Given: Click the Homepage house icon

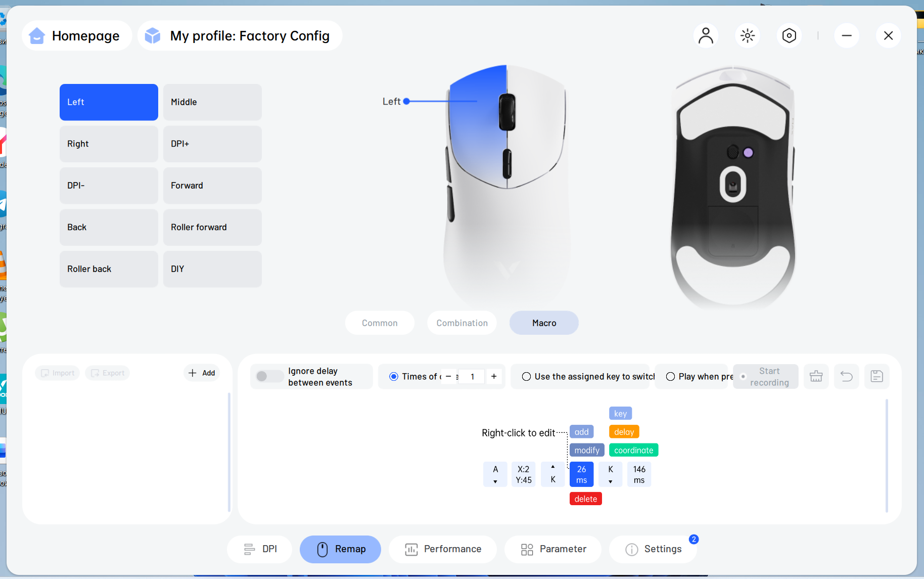Looking at the screenshot, I should (37, 36).
